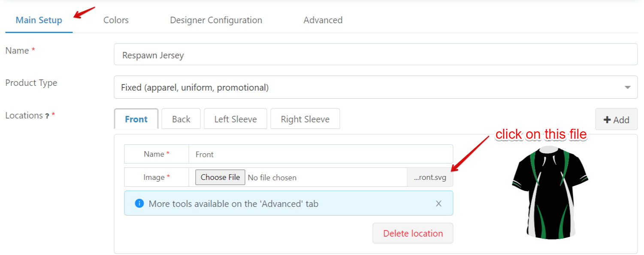Screen dimensions: 644x255
Task: Click the Product Type caret arrow
Action: click(627, 88)
